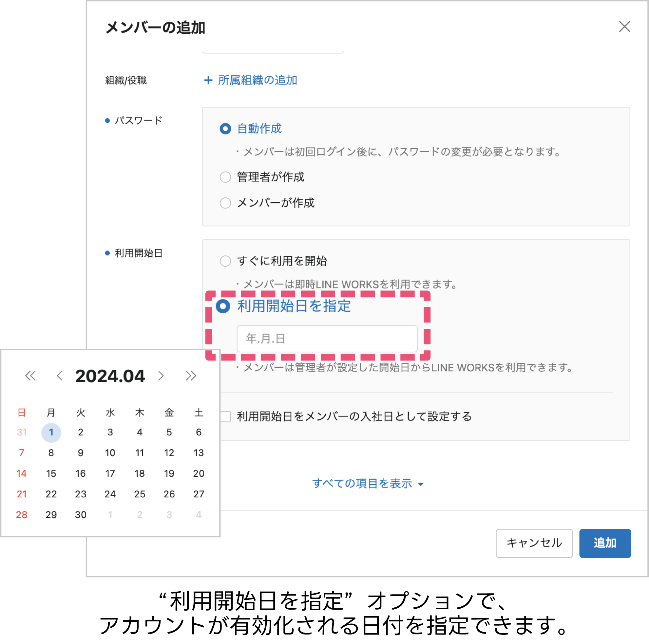The width and height of the screenshot is (649, 644).
Task: Open 所属組織の追加 link
Action: [257, 80]
